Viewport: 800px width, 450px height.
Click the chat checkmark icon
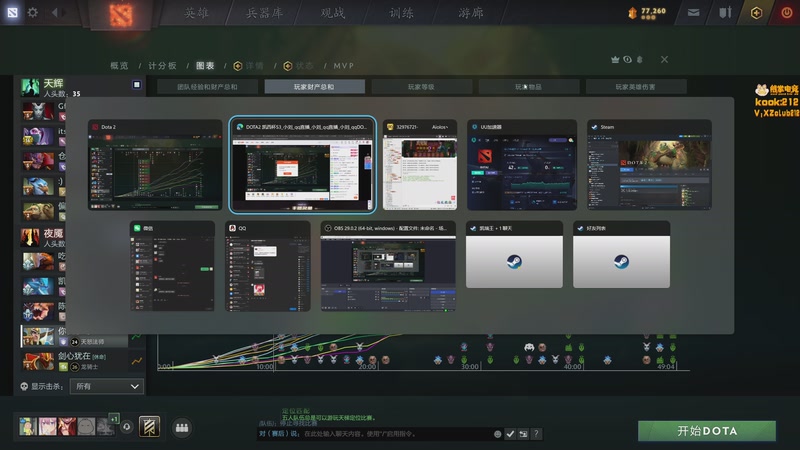pos(510,434)
